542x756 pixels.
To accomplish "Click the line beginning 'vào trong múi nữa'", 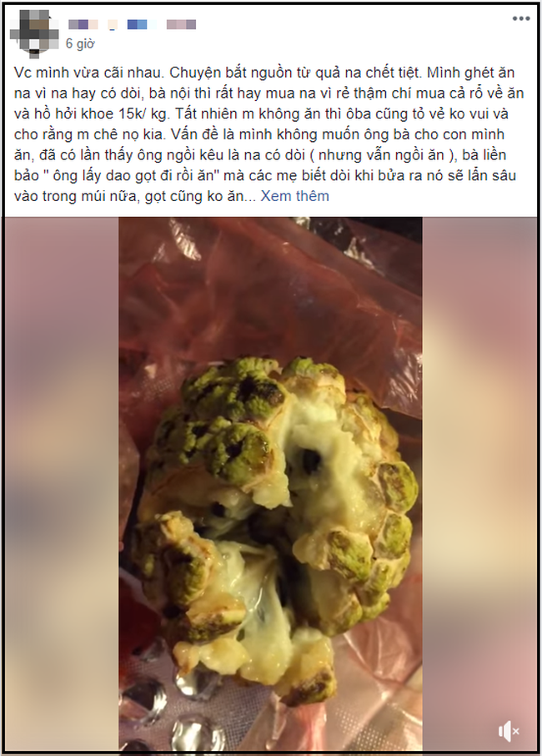I will click(171, 196).
